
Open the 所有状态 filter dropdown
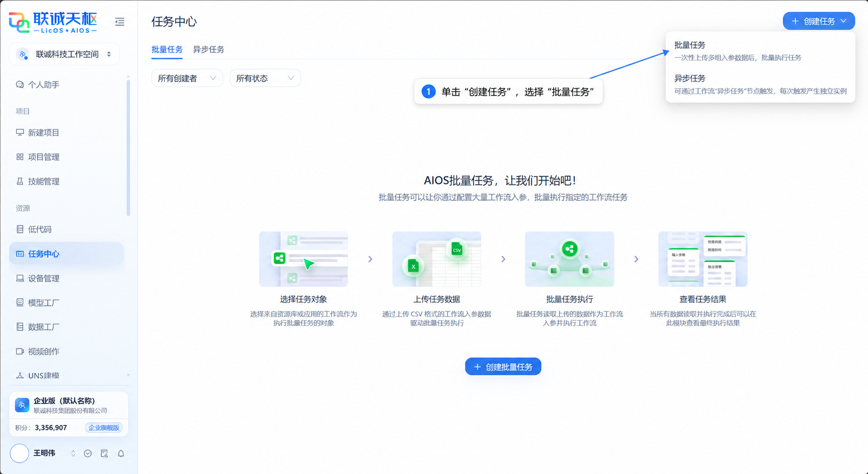pyautogui.click(x=265, y=78)
